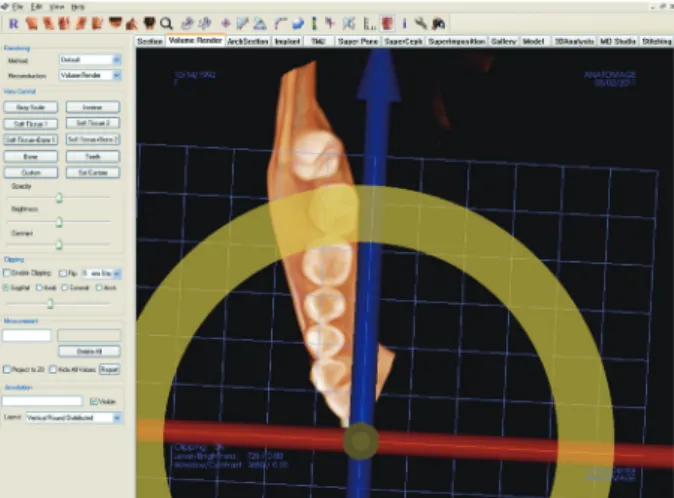Image resolution: width=674 pixels, height=498 pixels.
Task: Check the Hide All Values checkbox
Action: click(53, 369)
